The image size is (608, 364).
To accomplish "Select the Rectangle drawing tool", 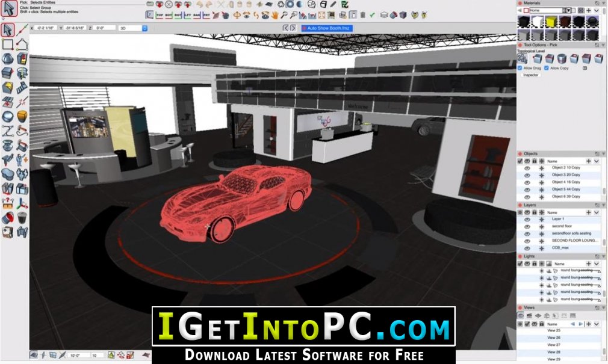I will [x=8, y=44].
